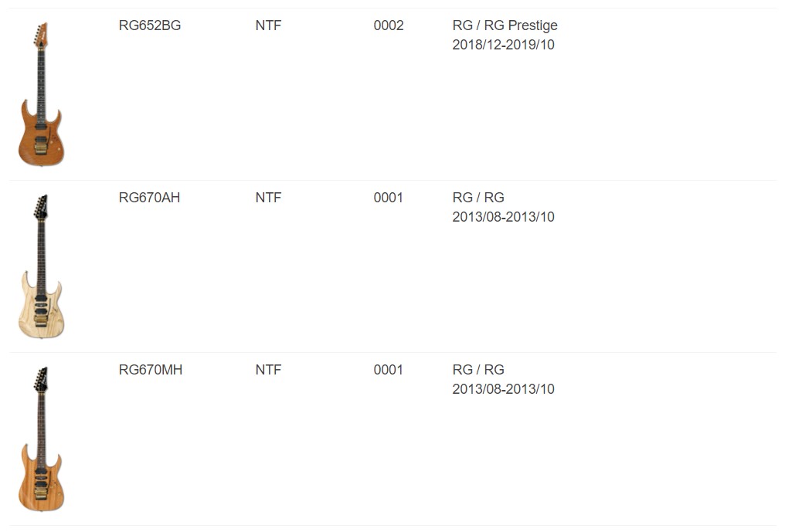The image size is (785, 532).
Task: Select NTF finish for the RG670AH
Action: (x=268, y=198)
